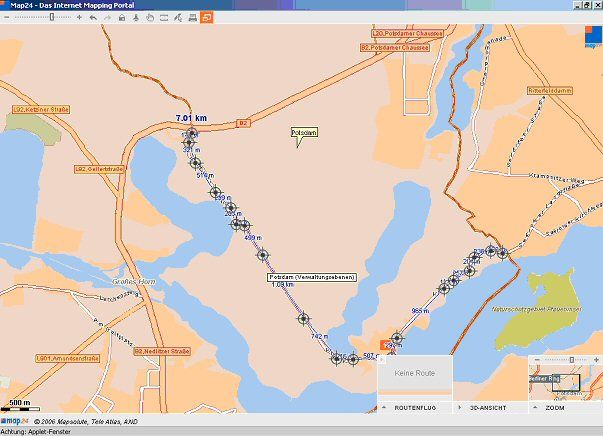The height and width of the screenshot is (436, 603).
Task: Expand the 3D-ANSICHT panel arrow
Action: (459, 408)
